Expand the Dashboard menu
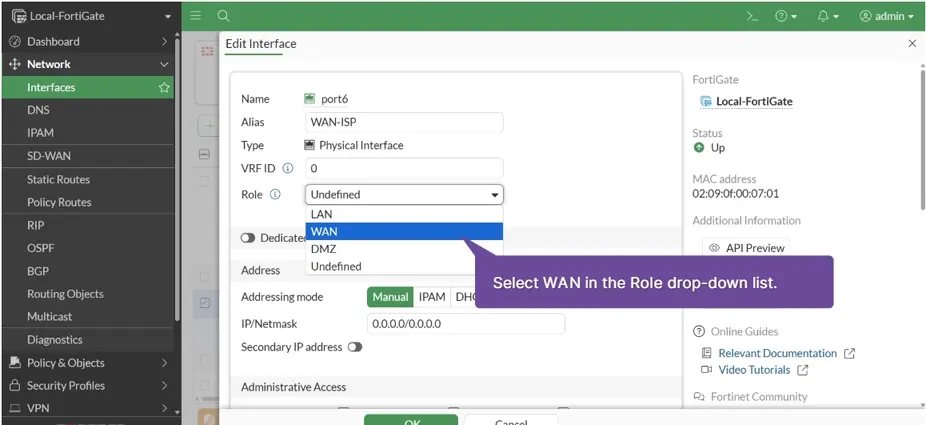The height and width of the screenshot is (425, 926). [x=89, y=41]
